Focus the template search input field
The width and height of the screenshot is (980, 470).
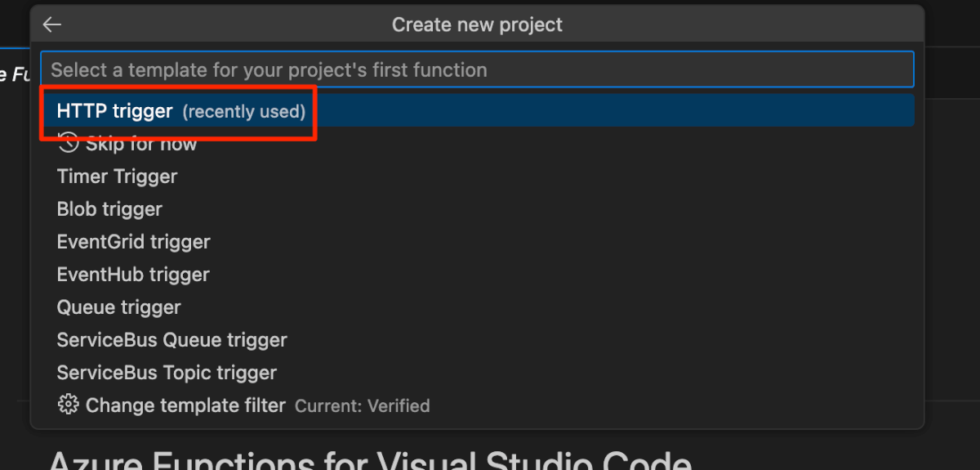point(478,69)
